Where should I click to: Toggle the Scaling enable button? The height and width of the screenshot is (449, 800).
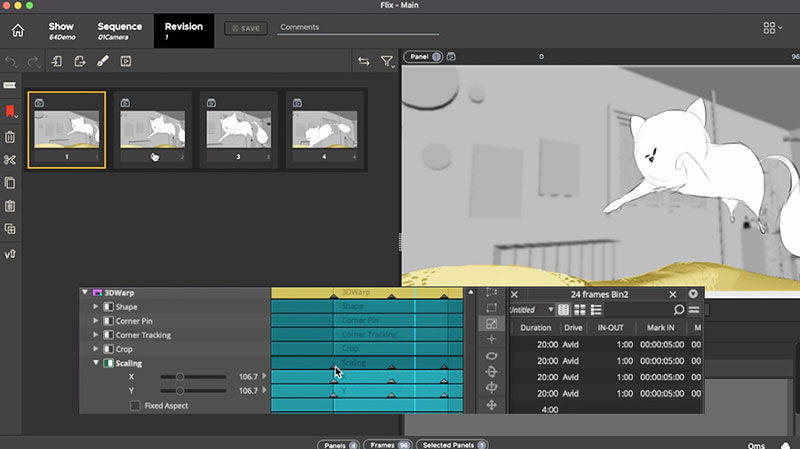click(108, 363)
